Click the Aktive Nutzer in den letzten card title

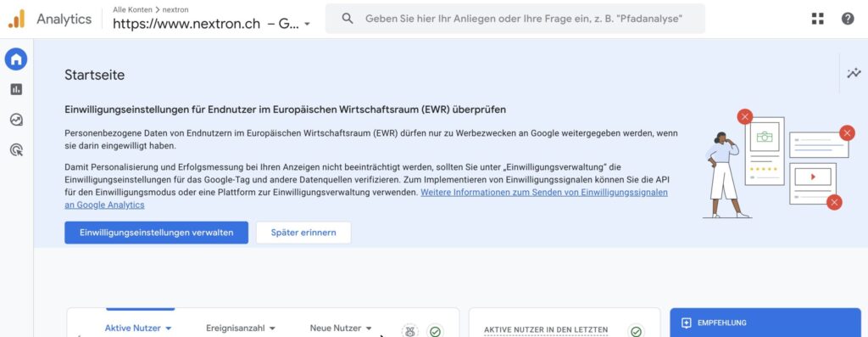pyautogui.click(x=546, y=330)
